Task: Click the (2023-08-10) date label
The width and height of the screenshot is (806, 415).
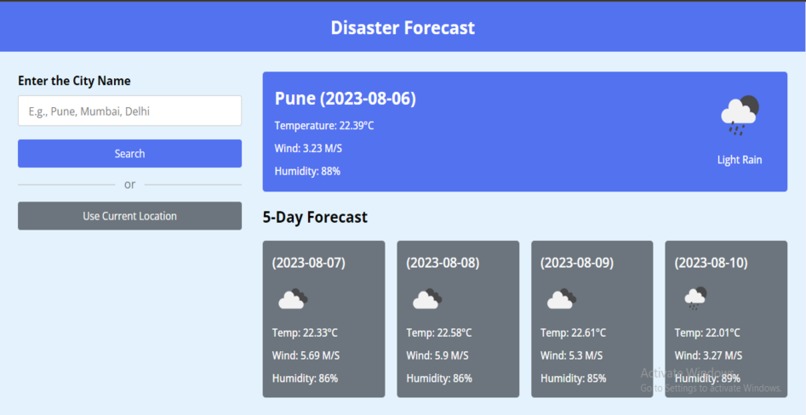Action: point(711,263)
